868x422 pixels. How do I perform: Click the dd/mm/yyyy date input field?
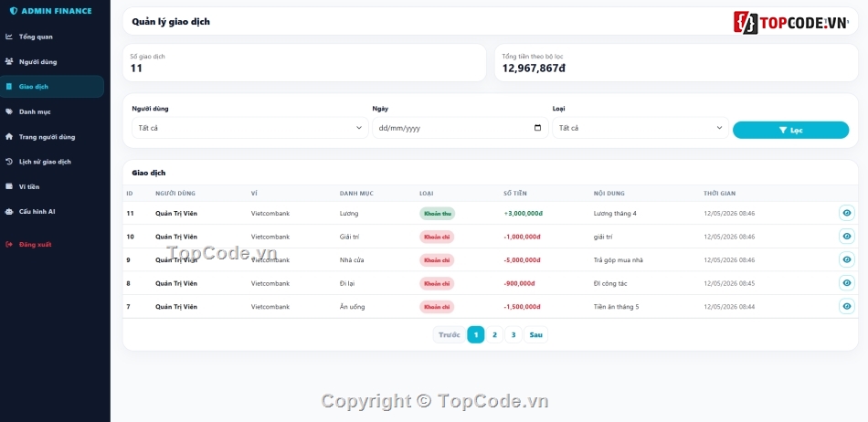point(460,128)
